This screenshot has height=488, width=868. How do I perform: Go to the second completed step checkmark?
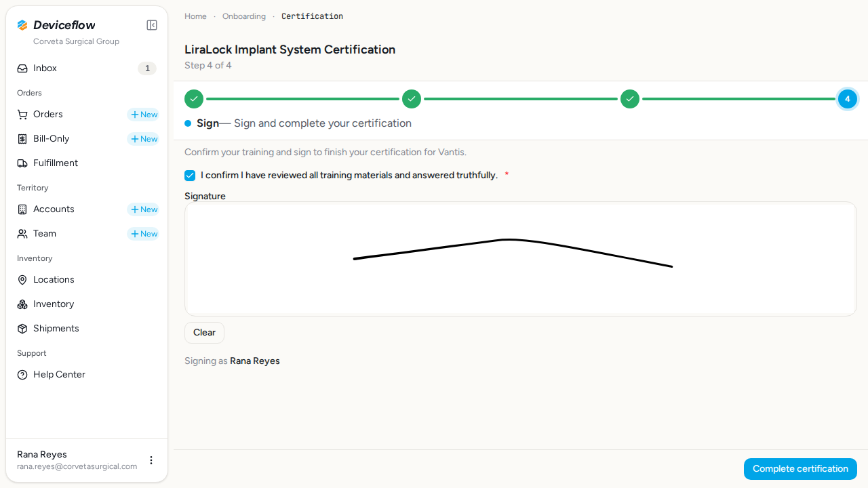(x=412, y=99)
